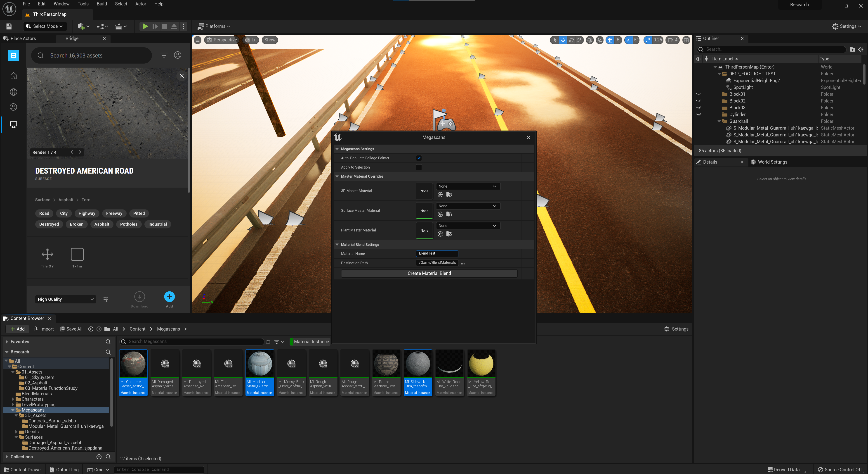Viewport: 868px width, 474px height.
Task: Open Bridge home page icon
Action: (x=14, y=76)
